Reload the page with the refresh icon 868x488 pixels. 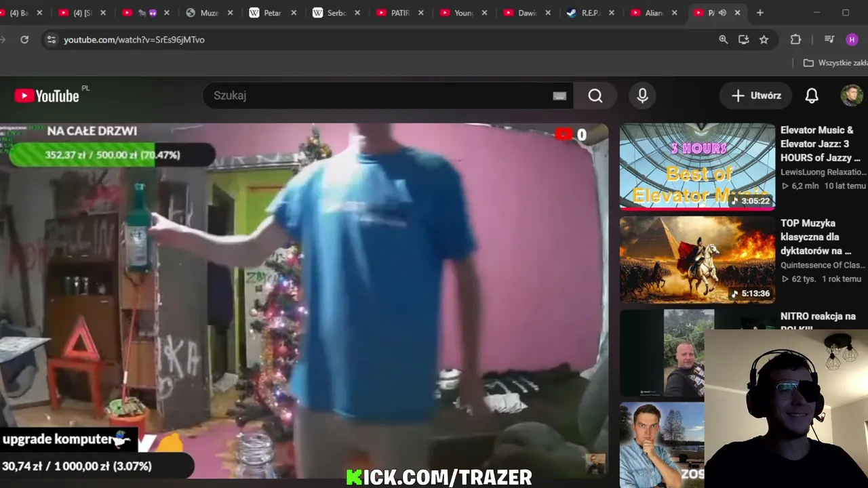(24, 40)
